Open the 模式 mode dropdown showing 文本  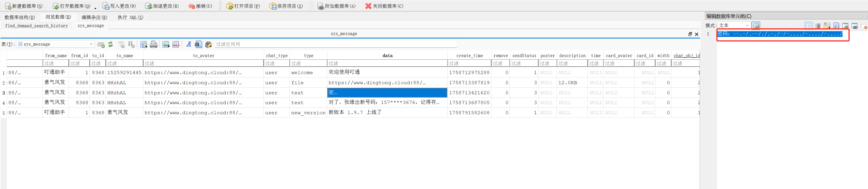click(734, 25)
